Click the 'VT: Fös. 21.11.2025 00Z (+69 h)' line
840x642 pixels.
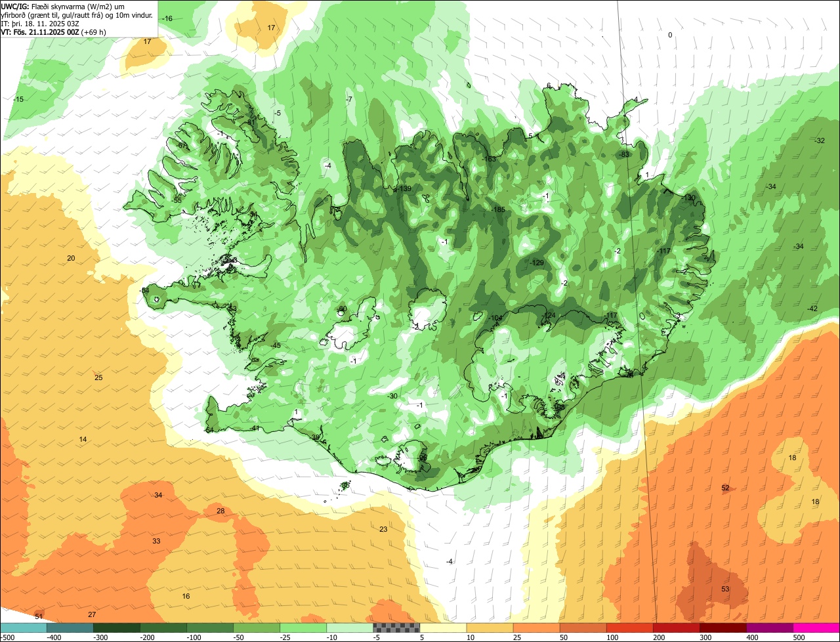[x=54, y=32]
